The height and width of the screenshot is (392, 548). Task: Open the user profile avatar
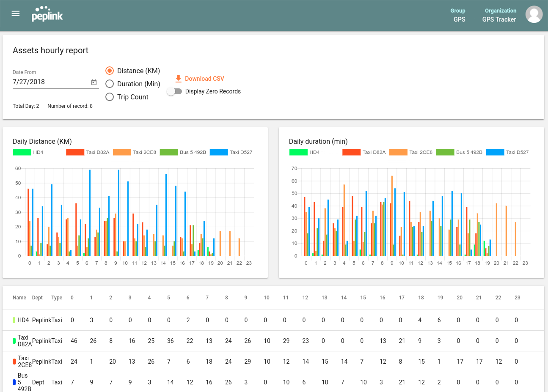point(534,14)
